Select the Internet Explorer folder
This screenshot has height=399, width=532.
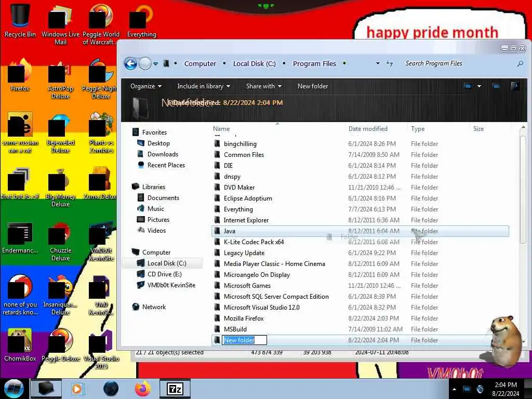[x=246, y=220]
